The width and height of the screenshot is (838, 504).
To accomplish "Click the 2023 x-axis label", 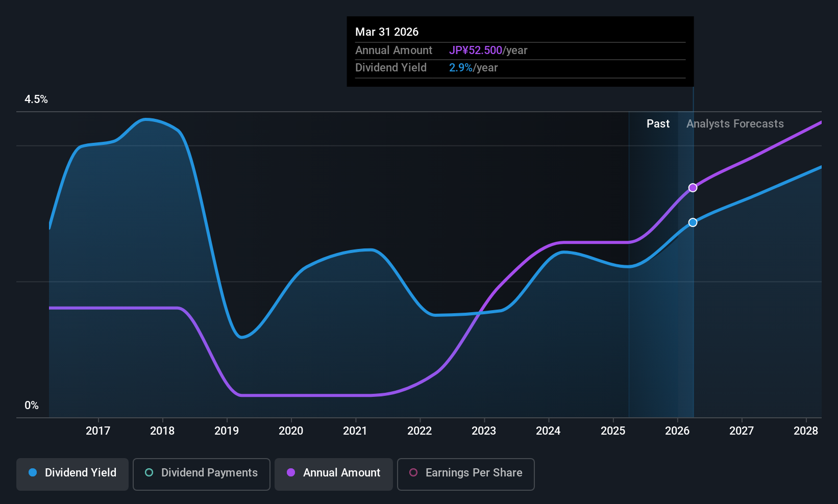I will point(484,431).
